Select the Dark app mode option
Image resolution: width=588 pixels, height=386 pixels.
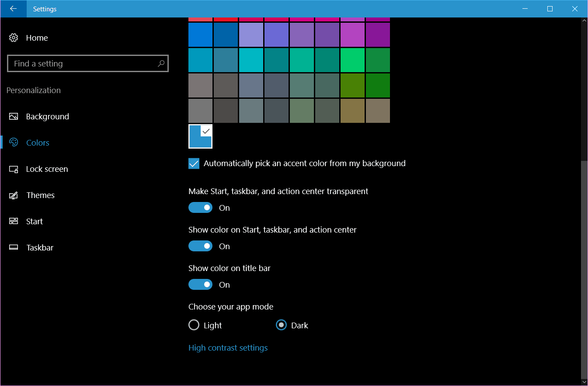[281, 325]
